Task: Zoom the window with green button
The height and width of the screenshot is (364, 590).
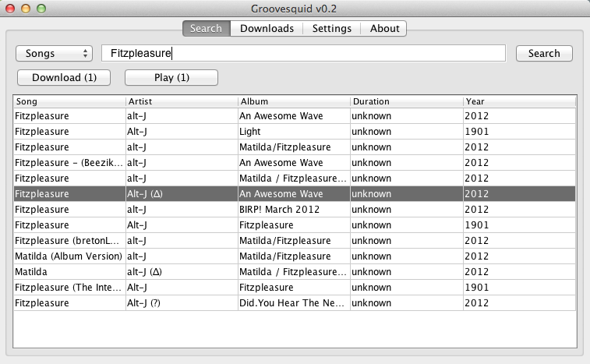Action: point(41,9)
